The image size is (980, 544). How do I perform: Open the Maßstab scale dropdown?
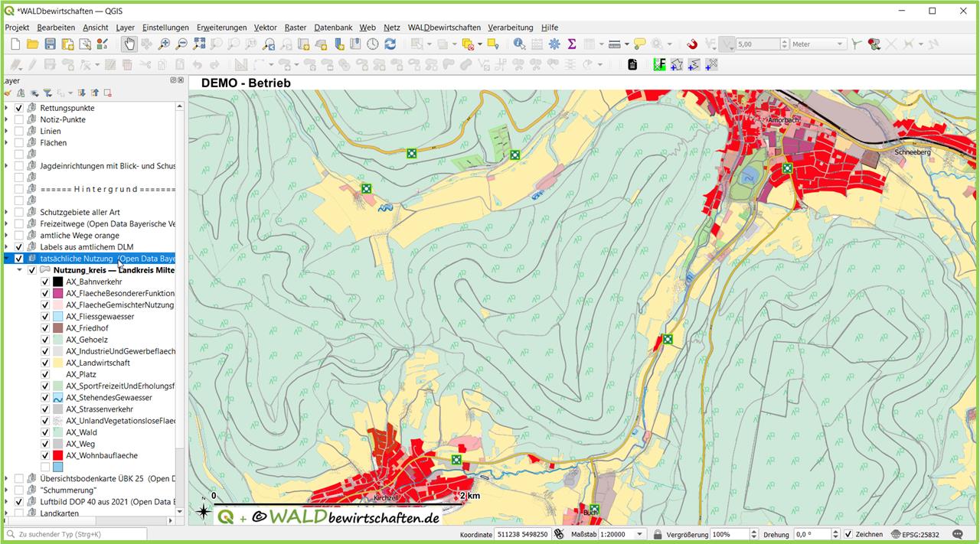point(640,534)
